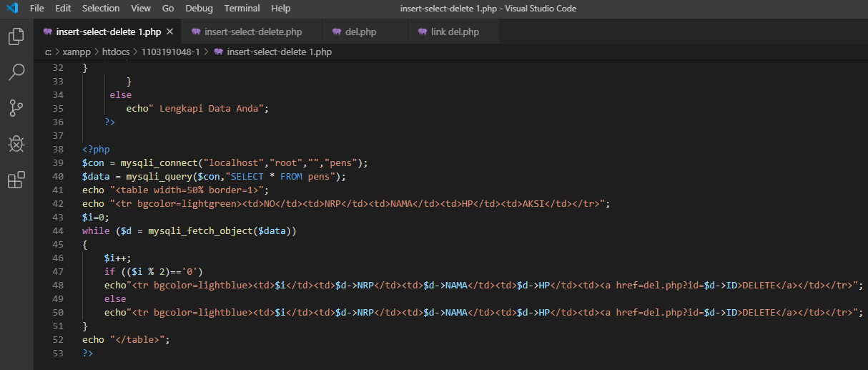Click line number 44 in the gutter
868x370 pixels.
pos(58,230)
